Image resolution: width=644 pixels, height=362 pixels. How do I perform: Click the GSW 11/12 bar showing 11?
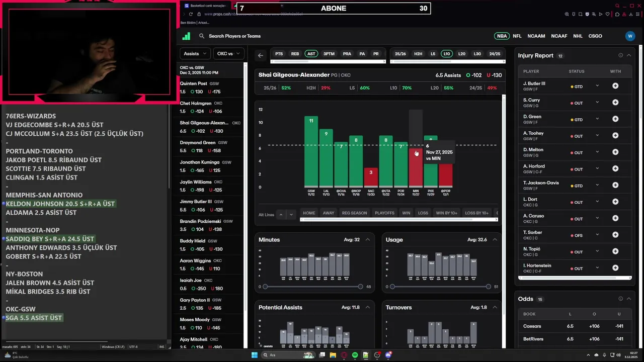[311, 152]
